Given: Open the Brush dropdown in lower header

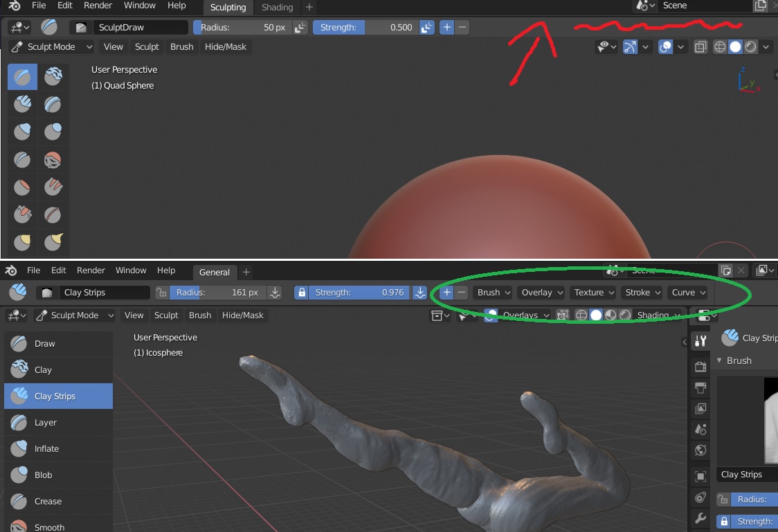Looking at the screenshot, I should click(494, 293).
